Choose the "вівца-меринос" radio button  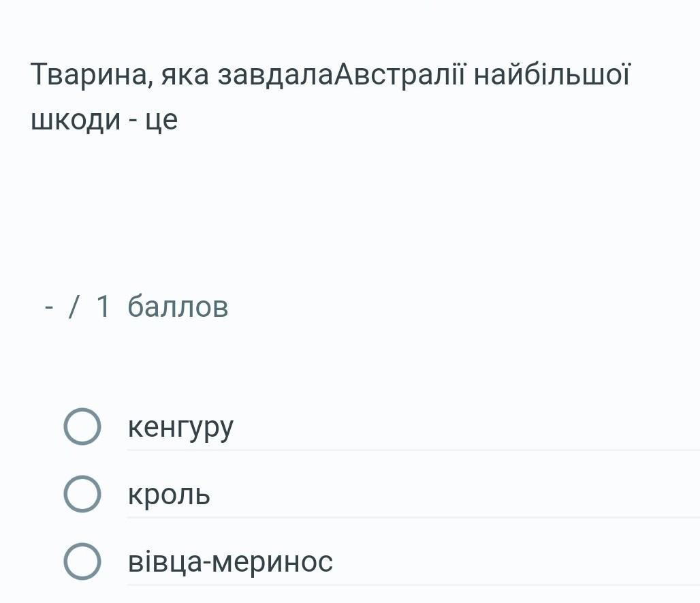click(82, 561)
